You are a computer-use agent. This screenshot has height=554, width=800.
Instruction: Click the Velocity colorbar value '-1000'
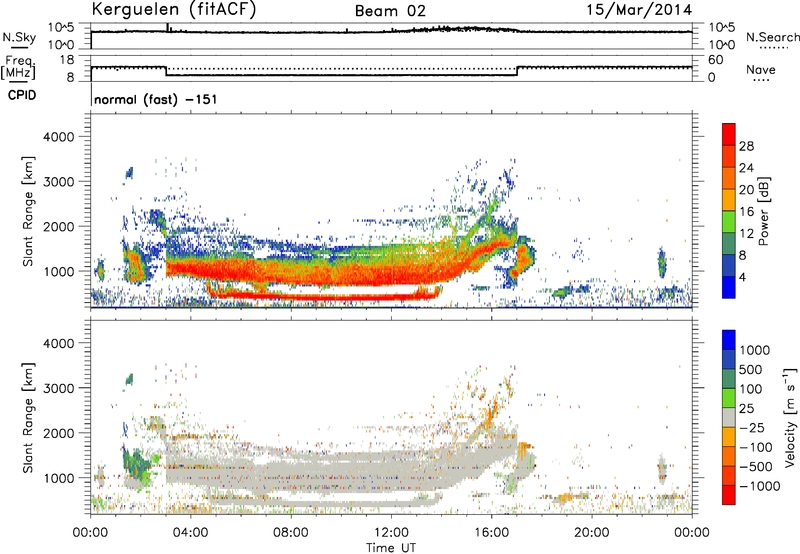click(759, 486)
